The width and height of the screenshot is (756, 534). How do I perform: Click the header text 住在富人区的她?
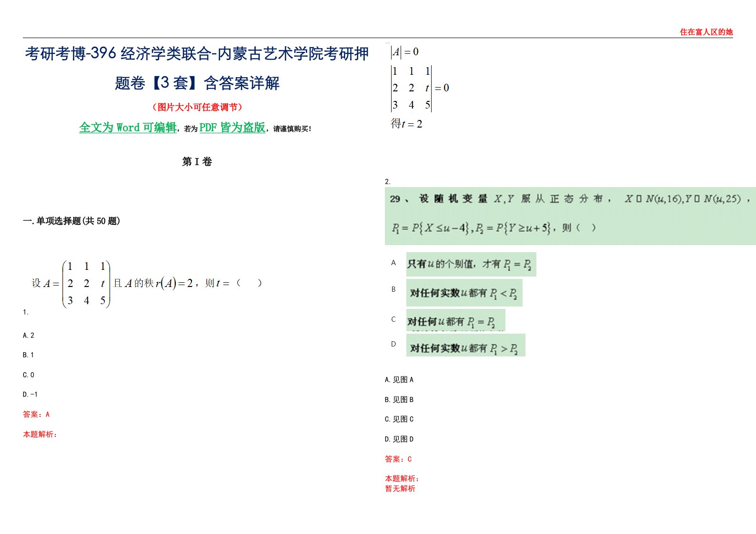pyautogui.click(x=706, y=32)
